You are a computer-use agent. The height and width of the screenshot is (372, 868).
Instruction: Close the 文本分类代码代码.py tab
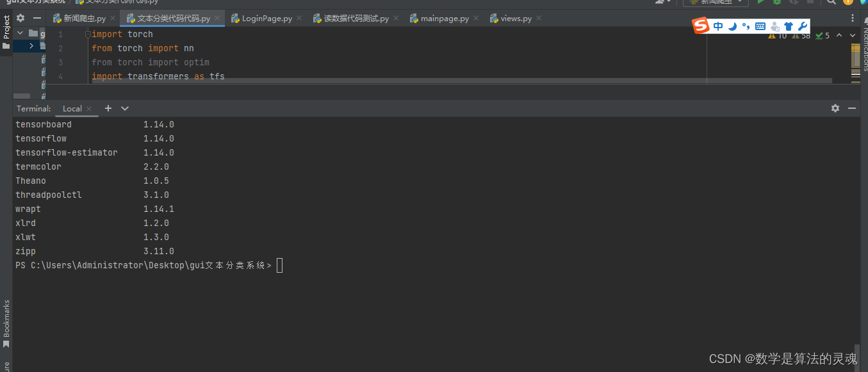coord(217,19)
